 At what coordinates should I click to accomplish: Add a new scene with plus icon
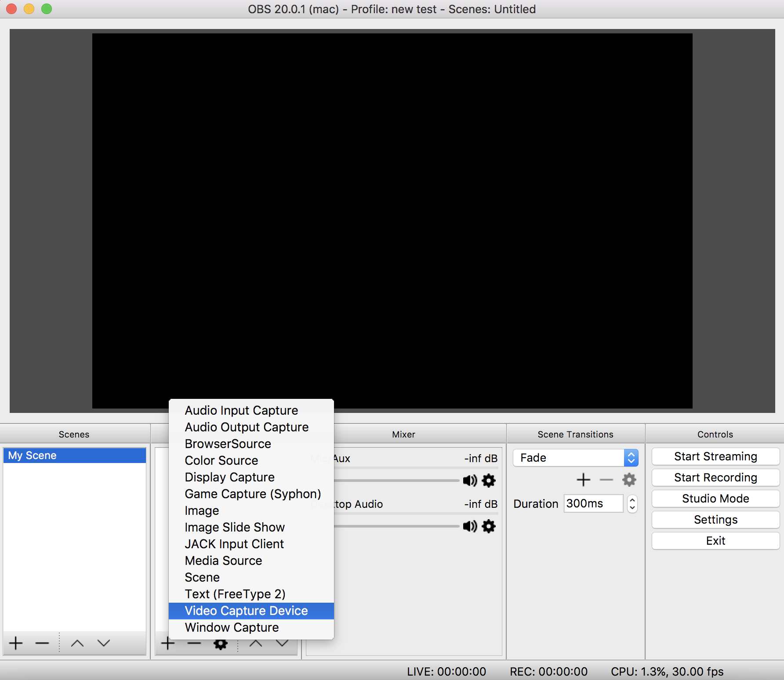pos(16,643)
